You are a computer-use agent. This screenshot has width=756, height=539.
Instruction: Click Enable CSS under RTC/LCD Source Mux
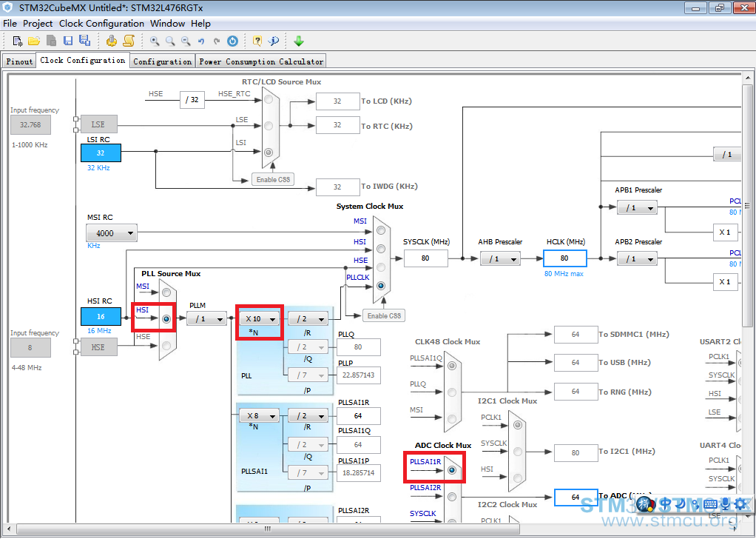point(273,179)
